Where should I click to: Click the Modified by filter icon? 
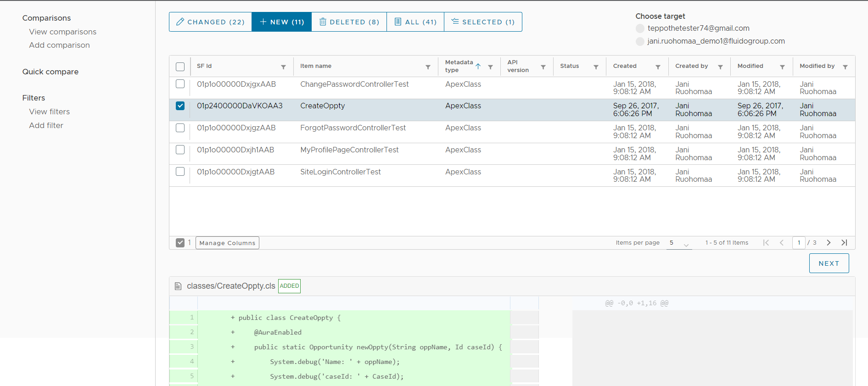click(845, 67)
